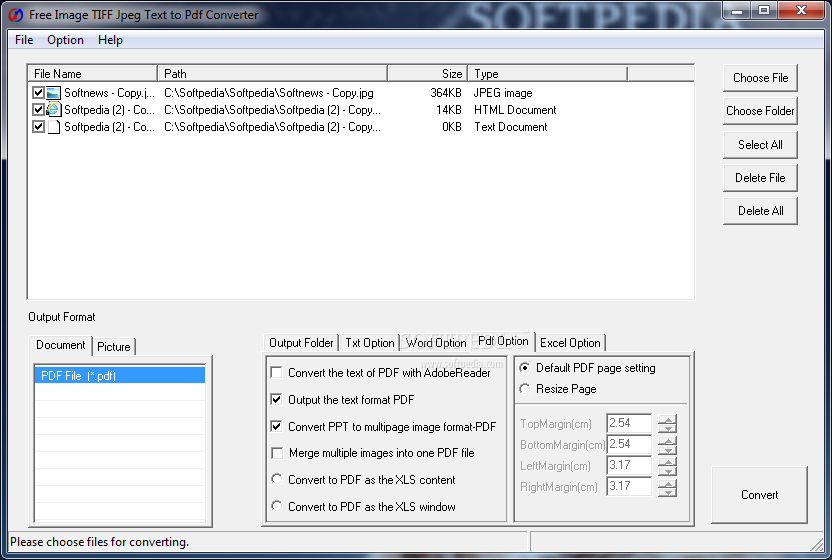
Task: Switch to the Picture output format tab
Action: 114,347
